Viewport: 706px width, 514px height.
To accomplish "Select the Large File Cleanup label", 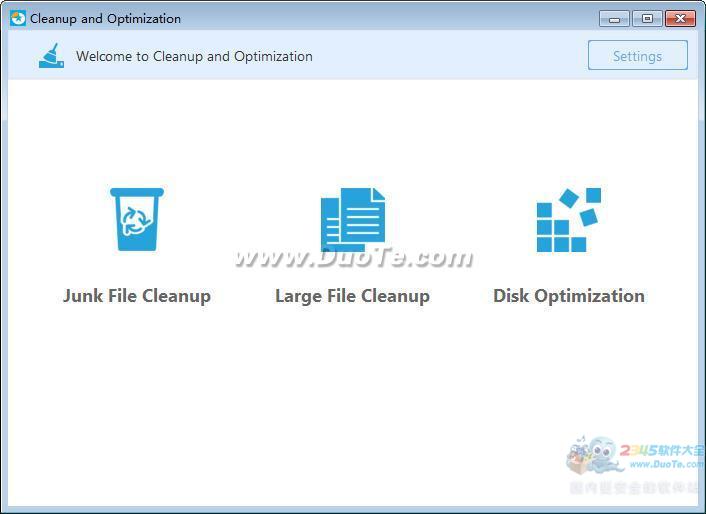I will point(353,296).
